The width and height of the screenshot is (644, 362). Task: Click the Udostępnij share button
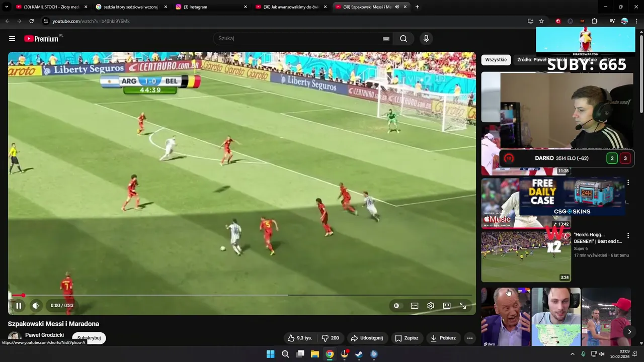(x=367, y=338)
